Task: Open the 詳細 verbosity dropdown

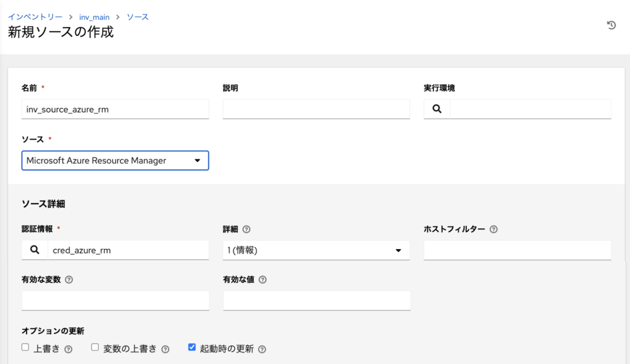Action: pyautogui.click(x=316, y=251)
